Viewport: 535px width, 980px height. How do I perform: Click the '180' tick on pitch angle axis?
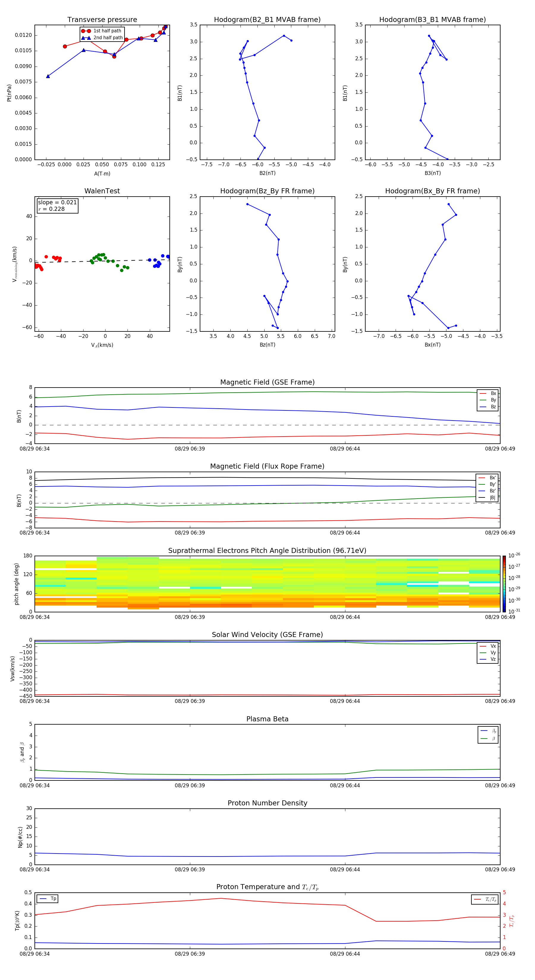click(28, 556)
